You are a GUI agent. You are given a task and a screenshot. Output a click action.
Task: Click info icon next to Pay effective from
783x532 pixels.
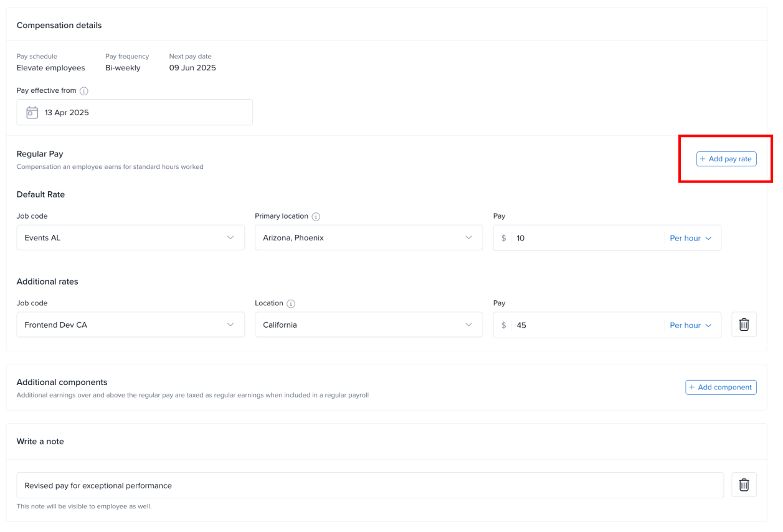pos(84,91)
